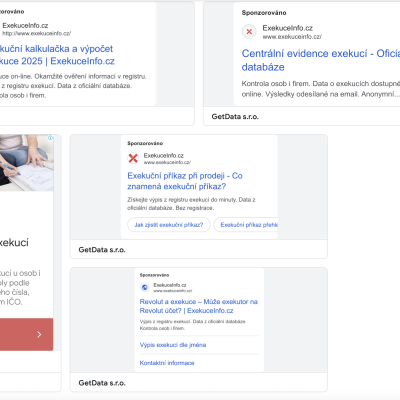Click the gray text ending in 'm IČO.'
The height and width of the screenshot is (400, 400).
20,287
